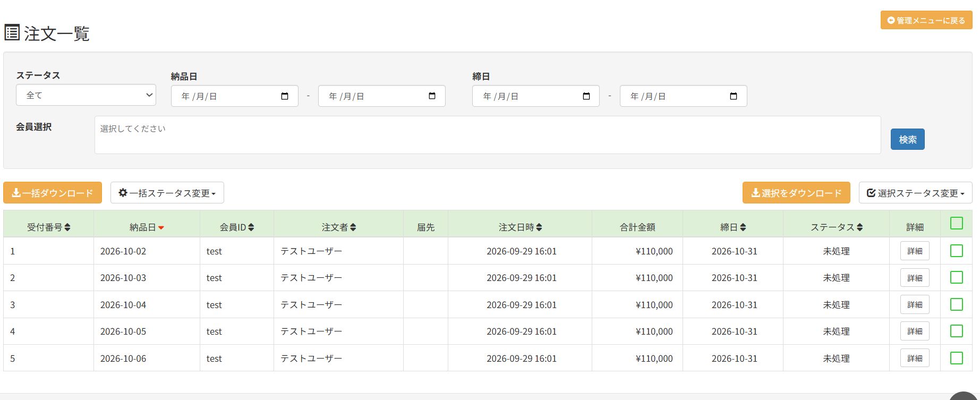Sort table by 締日 column arrows
Viewport: 980px width, 400px height.
(743, 227)
